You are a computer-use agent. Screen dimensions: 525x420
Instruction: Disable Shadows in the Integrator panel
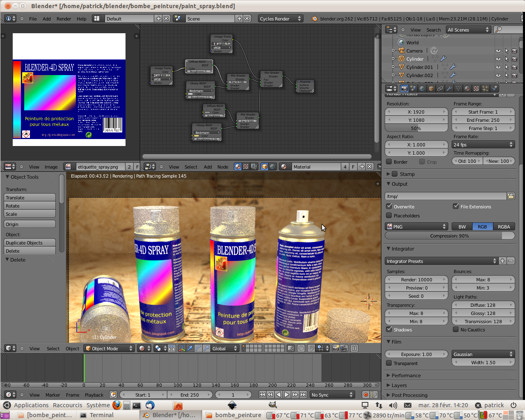point(388,330)
